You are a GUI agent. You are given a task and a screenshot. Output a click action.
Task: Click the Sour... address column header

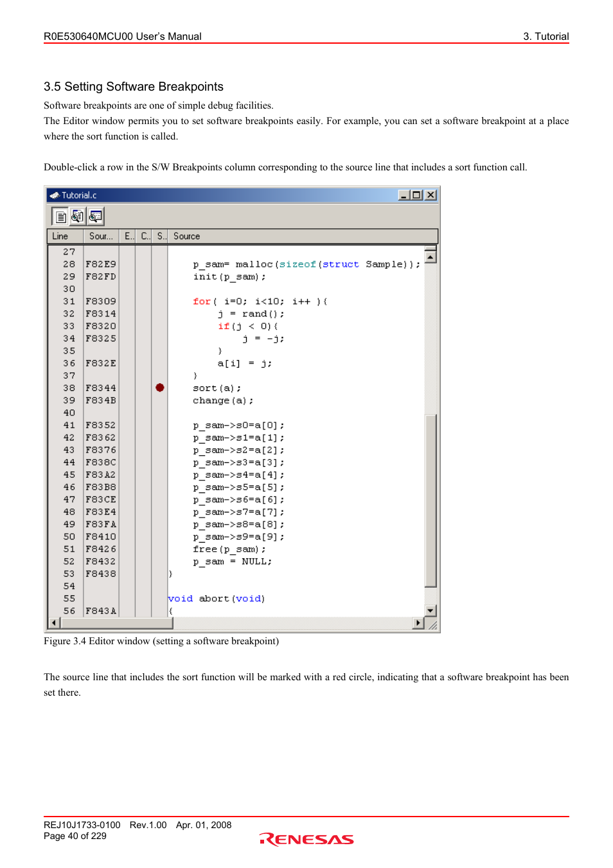pyautogui.click(x=102, y=237)
